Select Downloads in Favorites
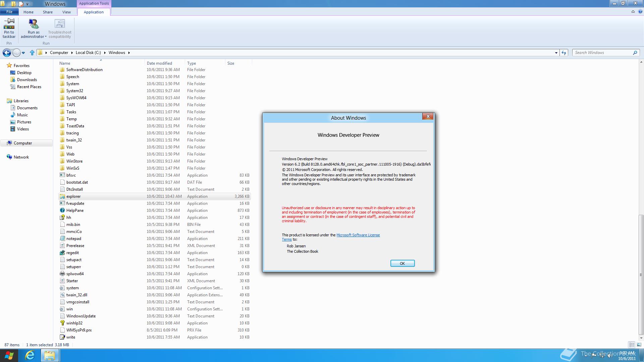The height and width of the screenshot is (362, 644). pyautogui.click(x=27, y=80)
